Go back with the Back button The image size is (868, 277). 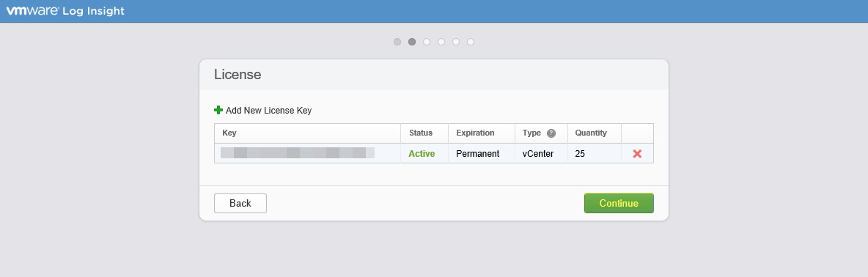240,203
